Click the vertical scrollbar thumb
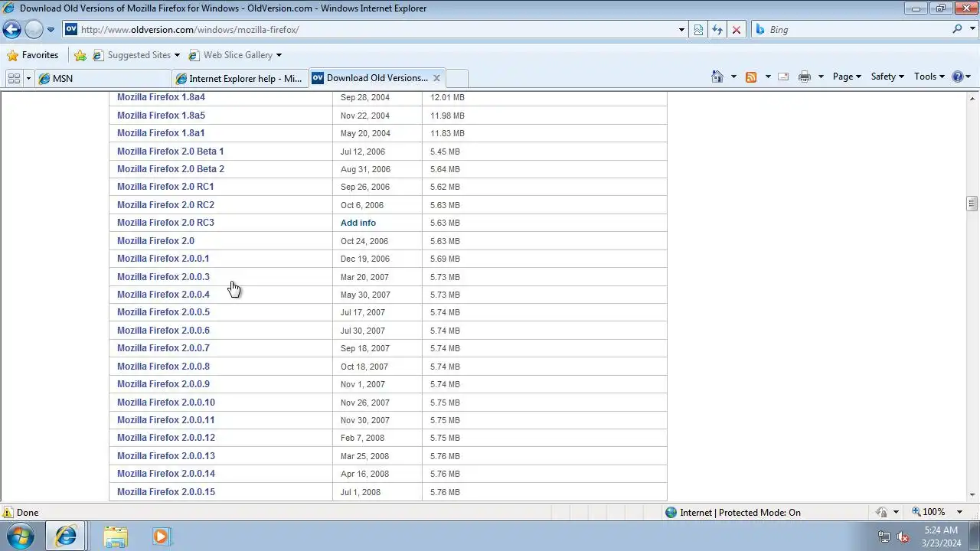 pos(972,204)
